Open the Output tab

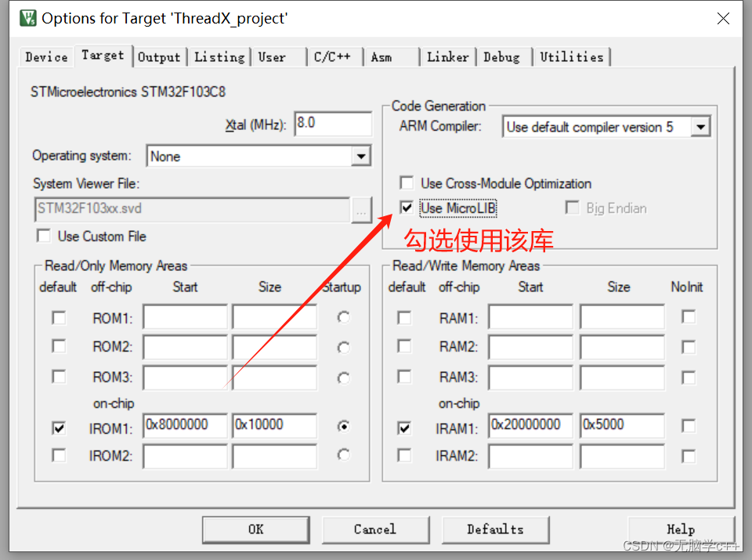[x=159, y=57]
